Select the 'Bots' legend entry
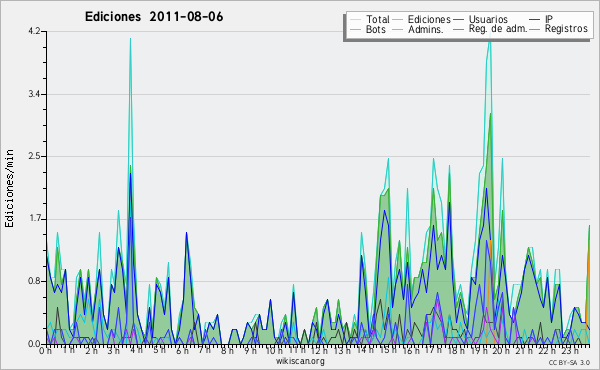The width and height of the screenshot is (600, 370). 368,29
